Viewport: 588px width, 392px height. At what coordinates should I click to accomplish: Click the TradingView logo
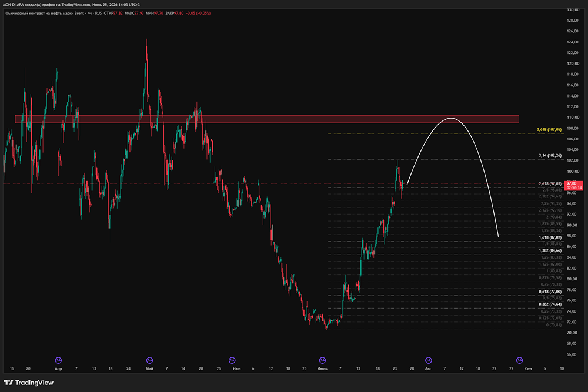click(28, 383)
